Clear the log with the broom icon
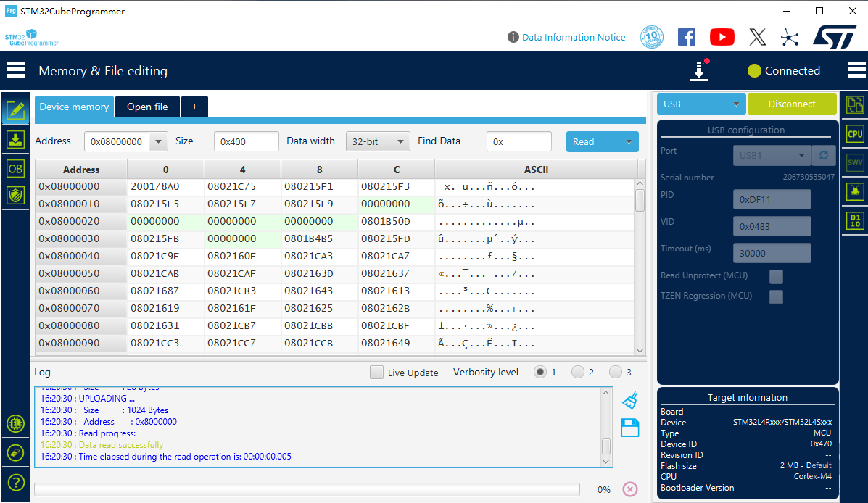This screenshot has height=503, width=868. click(630, 400)
